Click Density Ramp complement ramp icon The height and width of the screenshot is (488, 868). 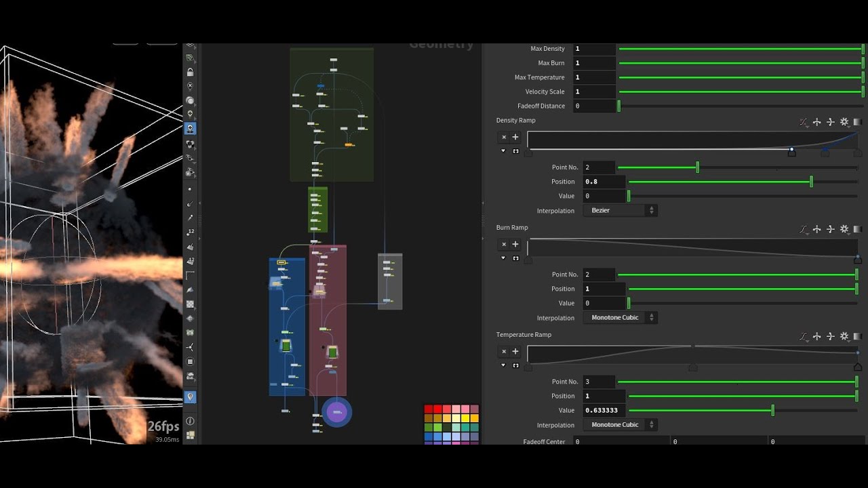click(831, 122)
